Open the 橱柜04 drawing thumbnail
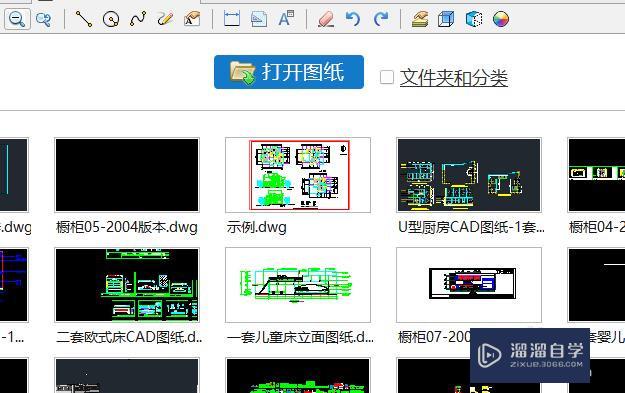625x393 pixels. click(x=596, y=175)
